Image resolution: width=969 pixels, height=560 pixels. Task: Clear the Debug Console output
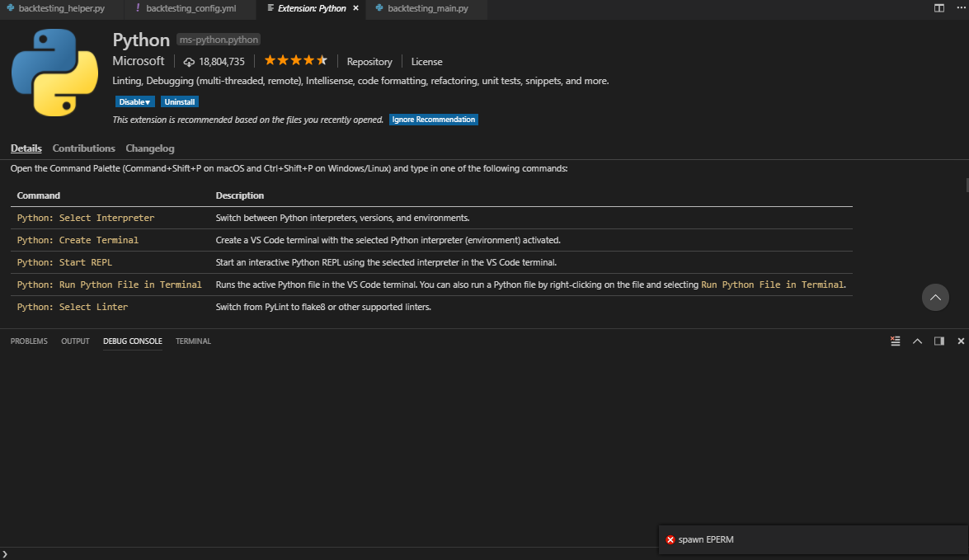pyautogui.click(x=895, y=341)
